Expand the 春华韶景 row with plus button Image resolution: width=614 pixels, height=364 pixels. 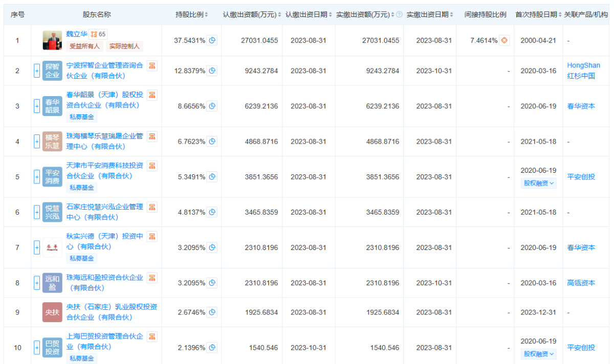pyautogui.click(x=37, y=106)
